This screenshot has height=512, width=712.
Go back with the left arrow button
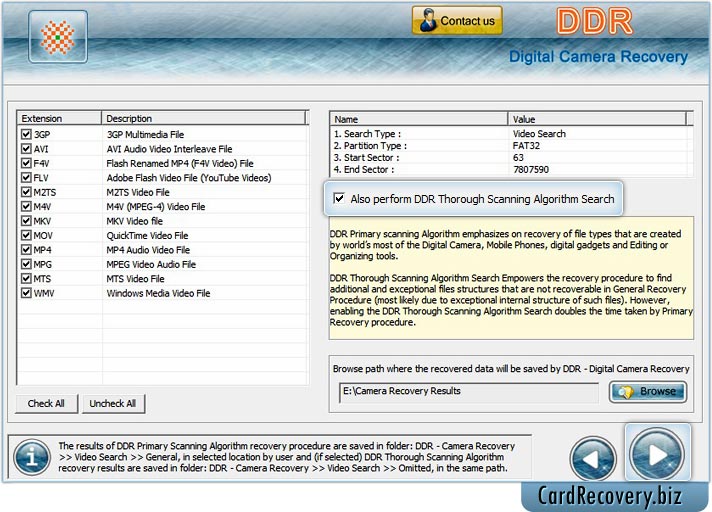(x=593, y=458)
